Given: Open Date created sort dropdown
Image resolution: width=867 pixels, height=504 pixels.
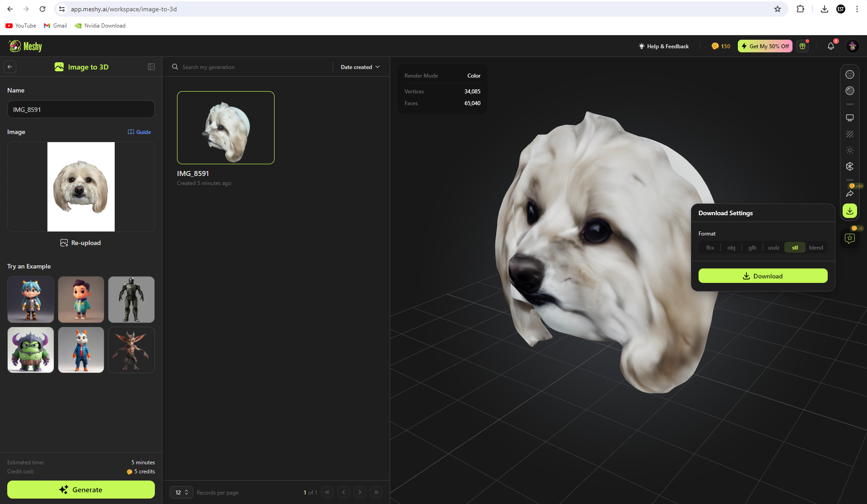Looking at the screenshot, I should (360, 67).
